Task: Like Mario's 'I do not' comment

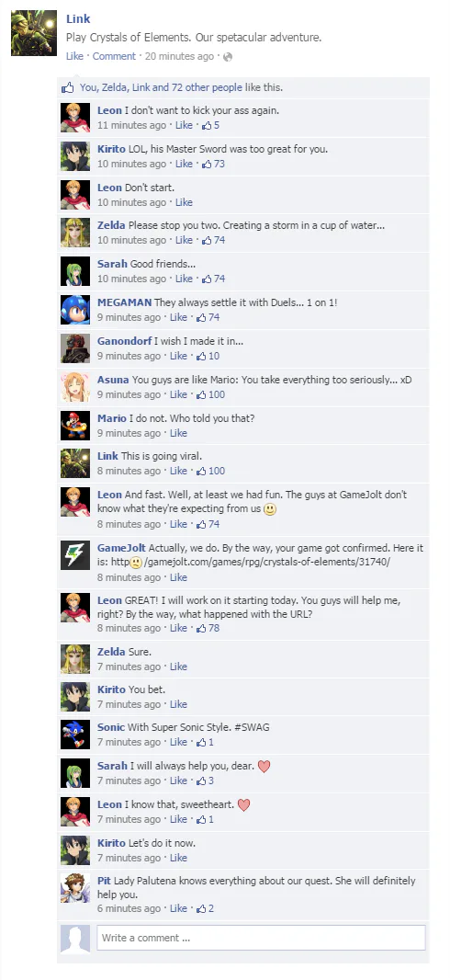Action: tap(178, 433)
